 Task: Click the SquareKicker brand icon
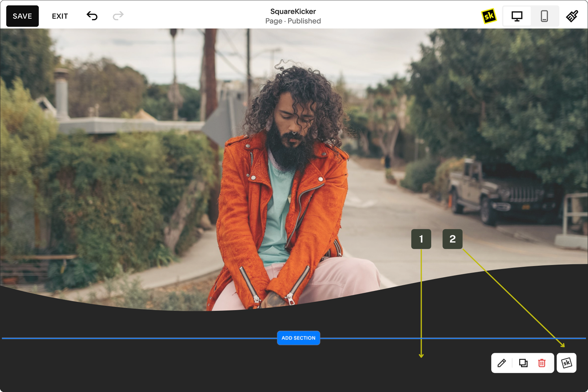[489, 16]
